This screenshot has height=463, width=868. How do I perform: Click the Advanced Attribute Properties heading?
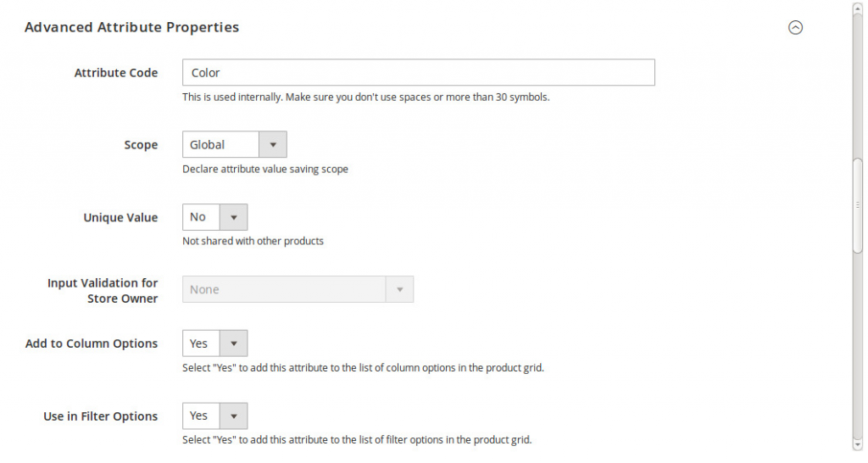click(131, 27)
